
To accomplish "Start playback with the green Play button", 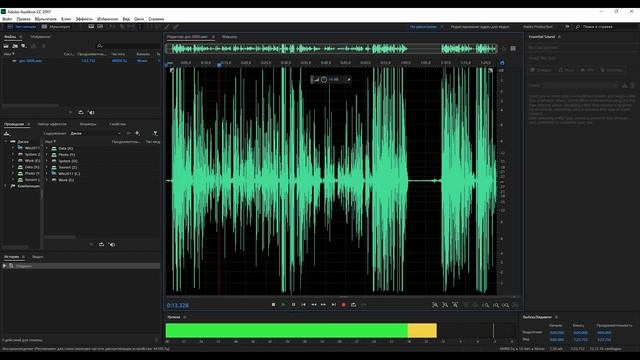I will (x=283, y=304).
